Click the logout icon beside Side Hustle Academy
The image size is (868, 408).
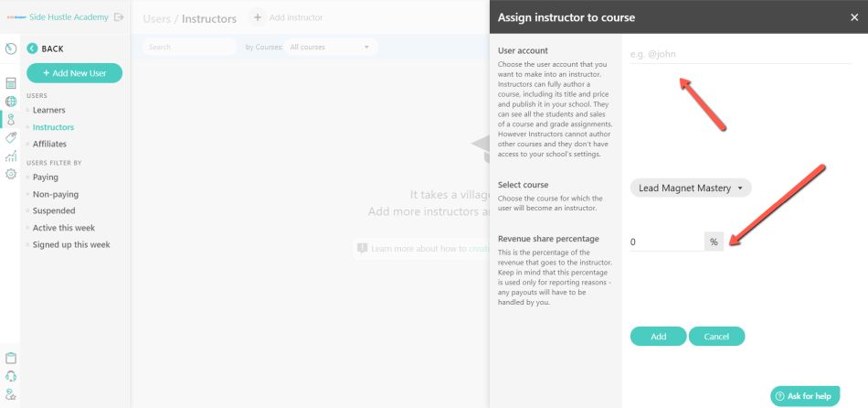click(119, 17)
